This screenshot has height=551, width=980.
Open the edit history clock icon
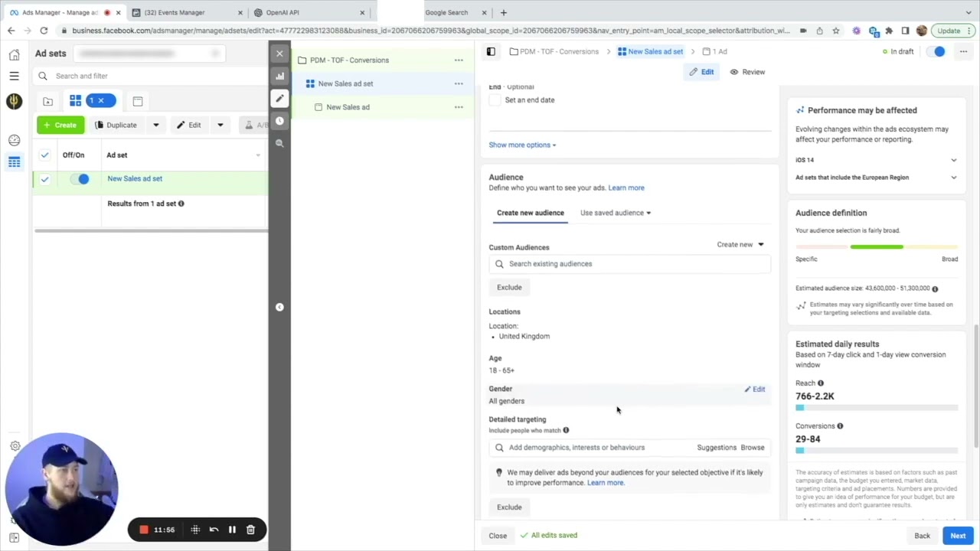[279, 120]
